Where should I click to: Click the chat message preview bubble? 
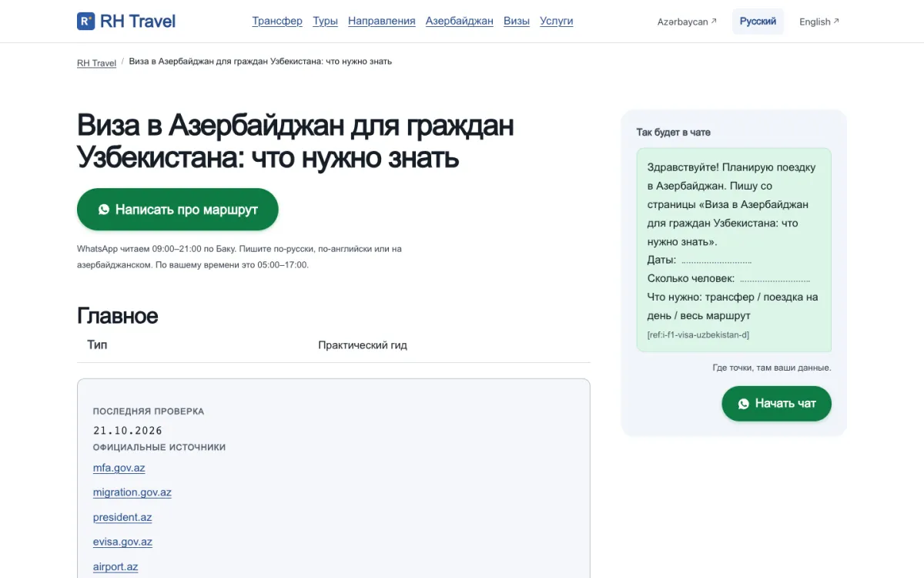(734, 250)
